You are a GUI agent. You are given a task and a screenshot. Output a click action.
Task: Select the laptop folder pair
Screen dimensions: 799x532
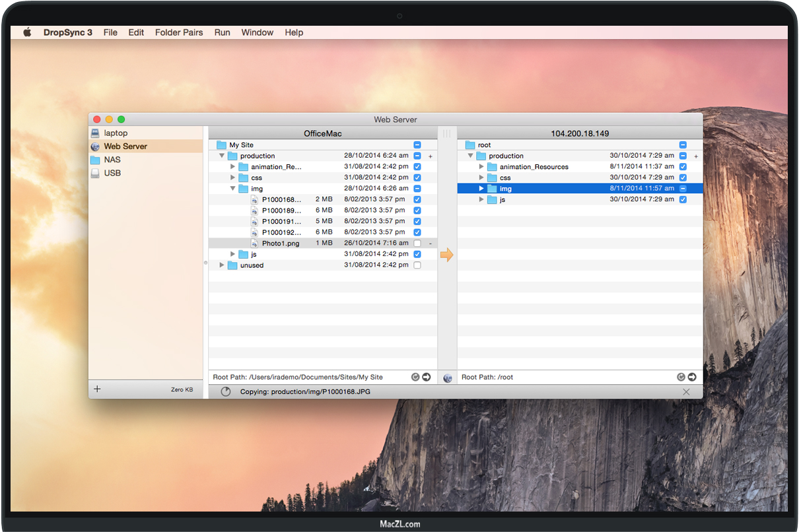pos(116,133)
